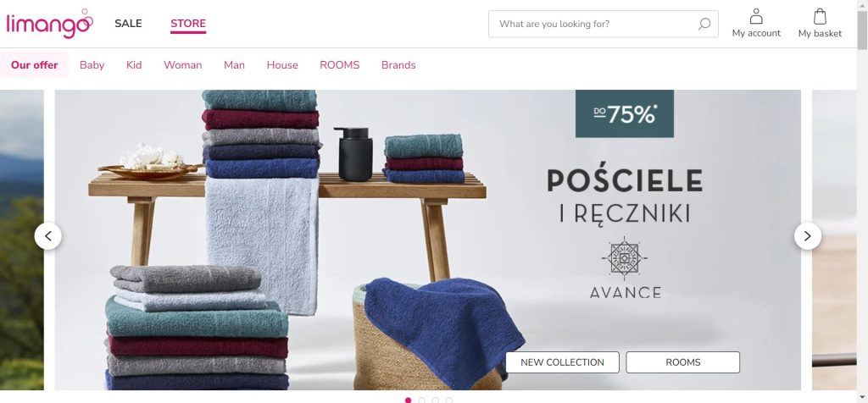Screen dimensions: 868x403
Task: Open My basket bag icon
Action: click(x=820, y=16)
